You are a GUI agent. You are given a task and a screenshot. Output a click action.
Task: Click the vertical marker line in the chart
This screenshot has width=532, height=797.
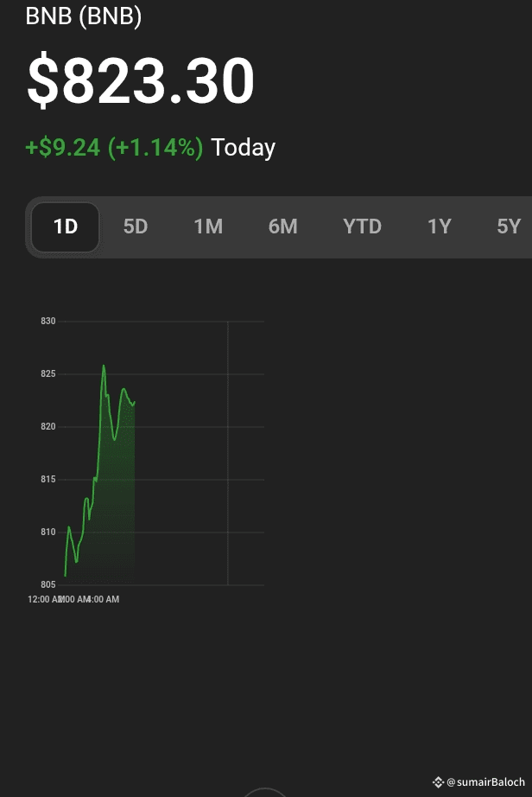coord(228,450)
